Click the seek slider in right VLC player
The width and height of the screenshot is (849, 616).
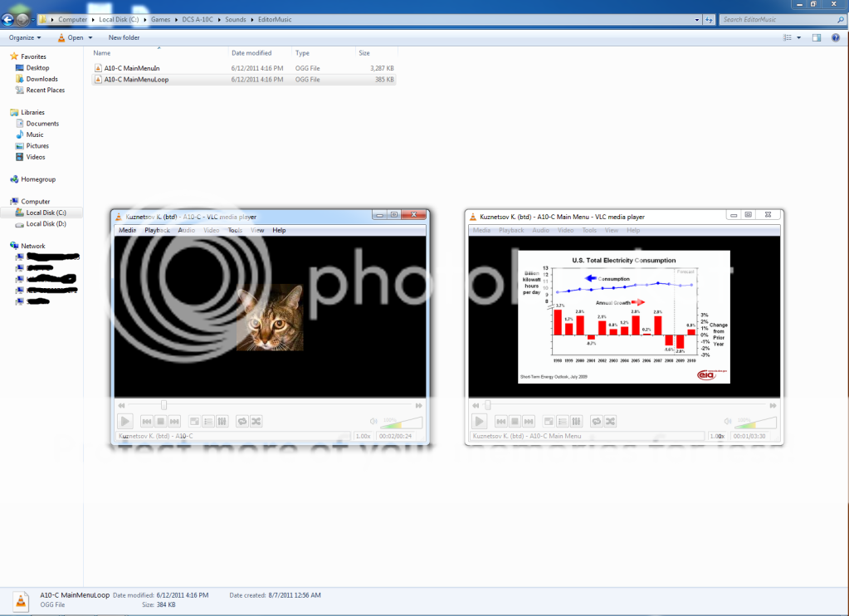click(x=622, y=405)
